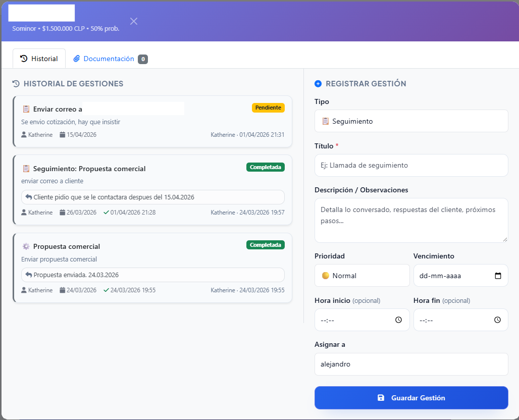
Task: Click Seguimiento: Propuesta comercial title
Action: click(x=89, y=169)
